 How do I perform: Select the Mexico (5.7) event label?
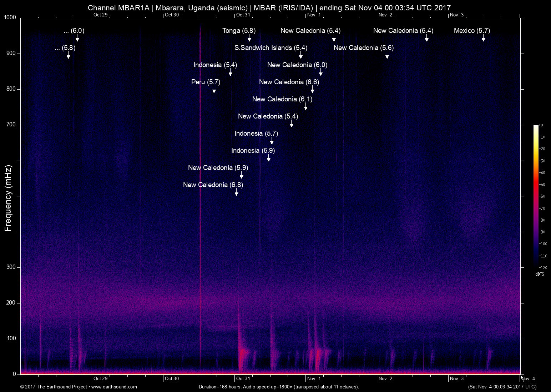pyautogui.click(x=471, y=31)
